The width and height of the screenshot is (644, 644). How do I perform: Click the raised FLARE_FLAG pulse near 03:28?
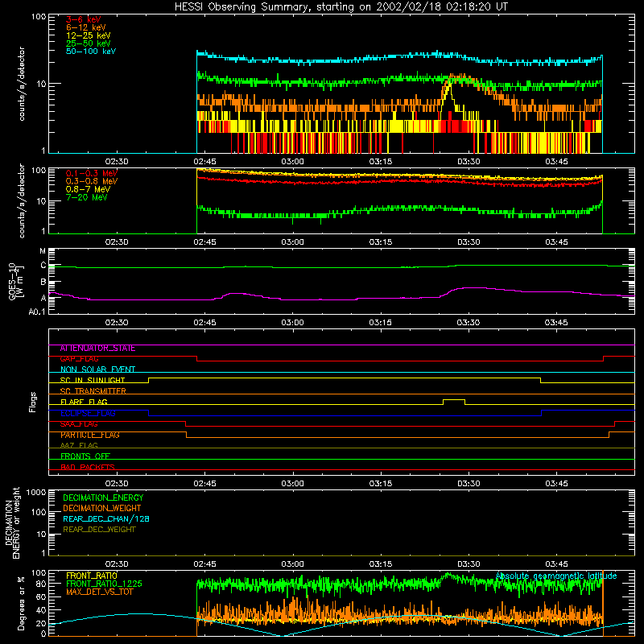[454, 399]
